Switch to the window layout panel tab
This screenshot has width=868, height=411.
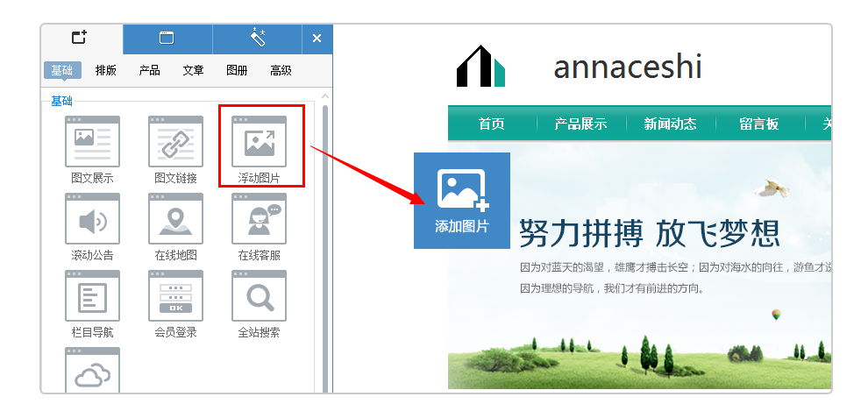167,39
